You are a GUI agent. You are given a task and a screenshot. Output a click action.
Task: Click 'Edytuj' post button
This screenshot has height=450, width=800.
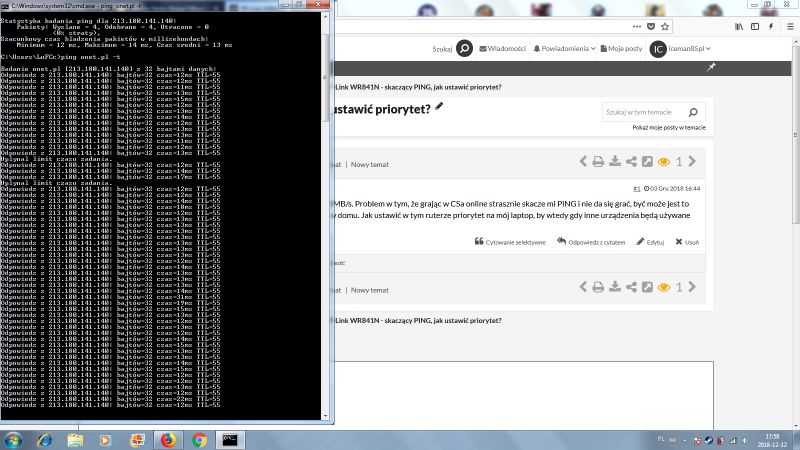pos(651,242)
